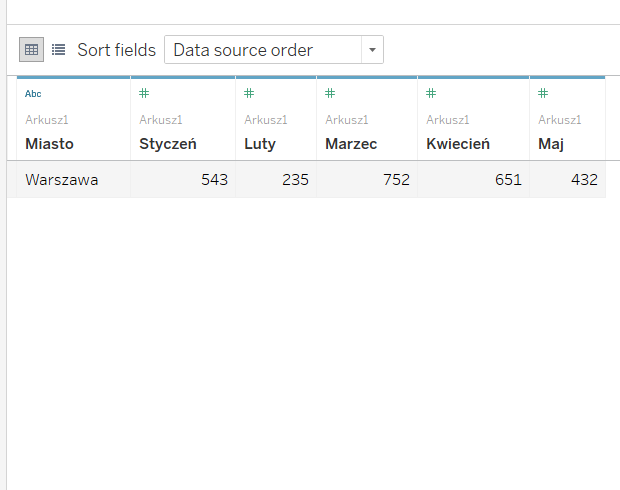
Task: Select the Marzec column header
Action: [x=351, y=144]
